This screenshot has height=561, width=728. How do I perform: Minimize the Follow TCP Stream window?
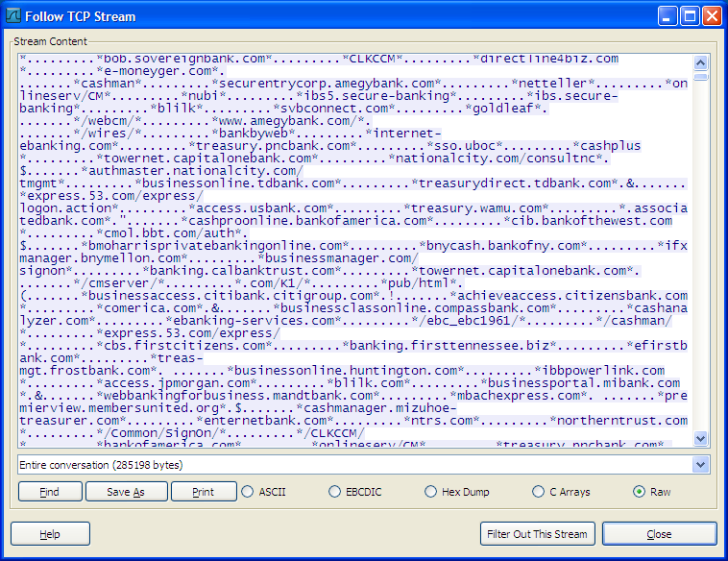click(x=667, y=16)
